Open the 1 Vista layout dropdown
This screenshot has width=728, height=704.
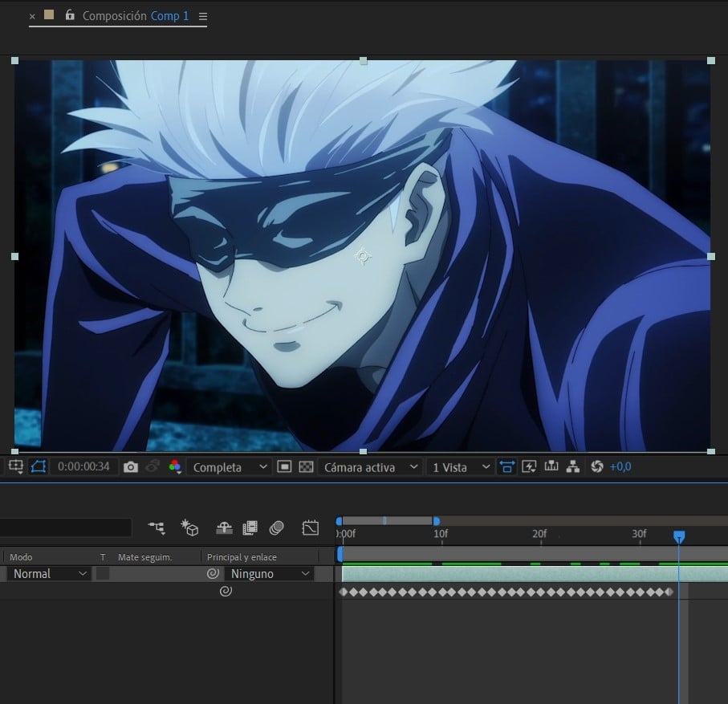point(461,467)
